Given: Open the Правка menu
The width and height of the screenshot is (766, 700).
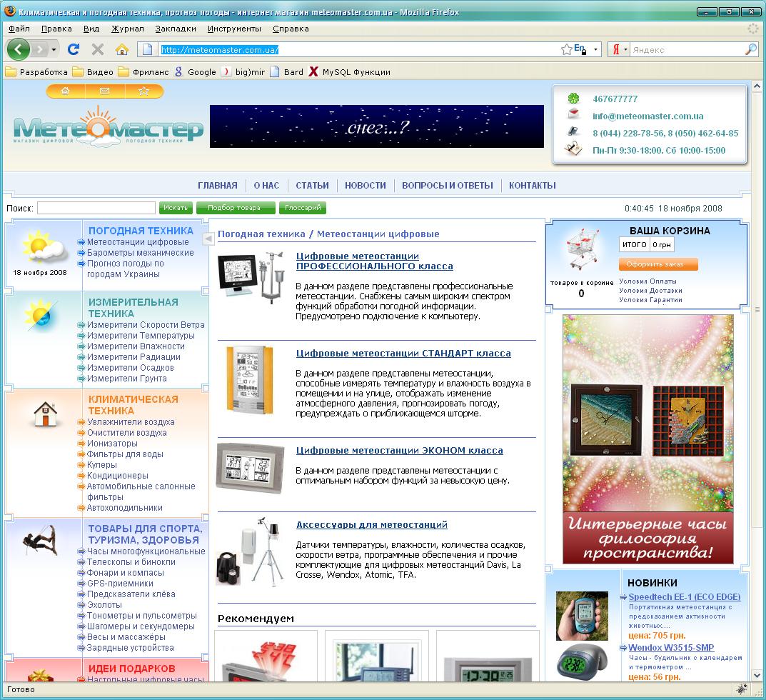Looking at the screenshot, I should [56, 29].
